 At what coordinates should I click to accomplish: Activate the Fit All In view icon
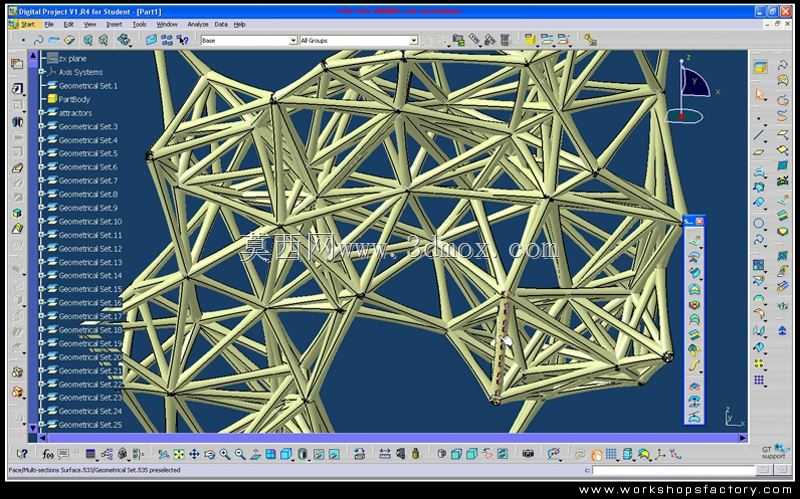179,454
